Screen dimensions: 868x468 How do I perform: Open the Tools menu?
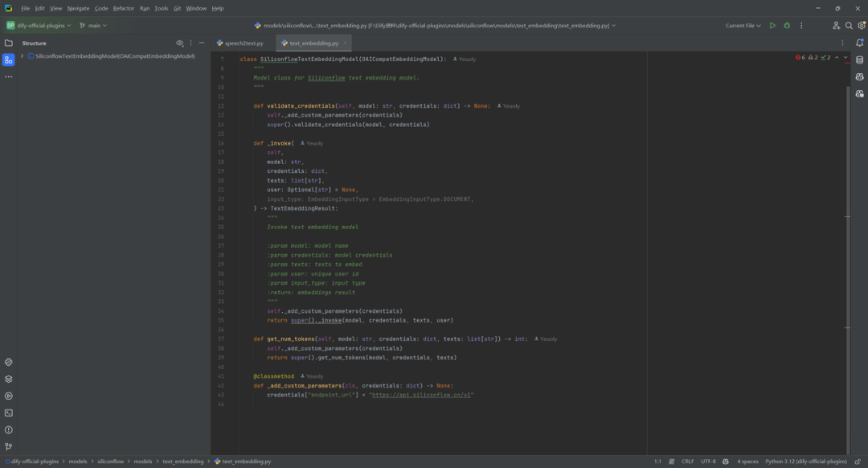point(161,8)
